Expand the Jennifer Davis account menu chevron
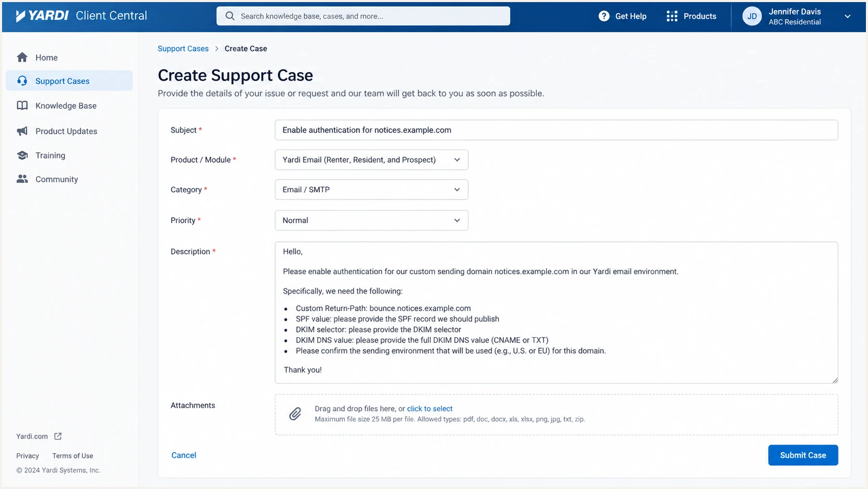 (847, 16)
